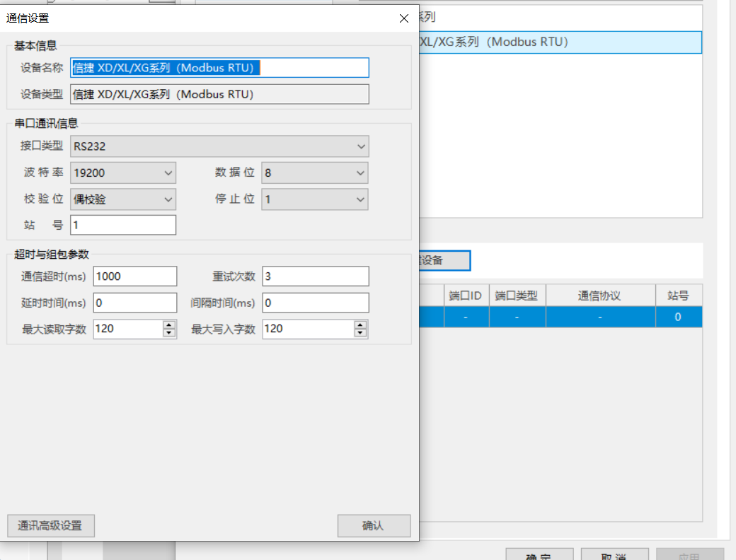Screen dimensions: 736x560
Task: Increase 最大读取字数 with up arrow
Action: click(169, 325)
